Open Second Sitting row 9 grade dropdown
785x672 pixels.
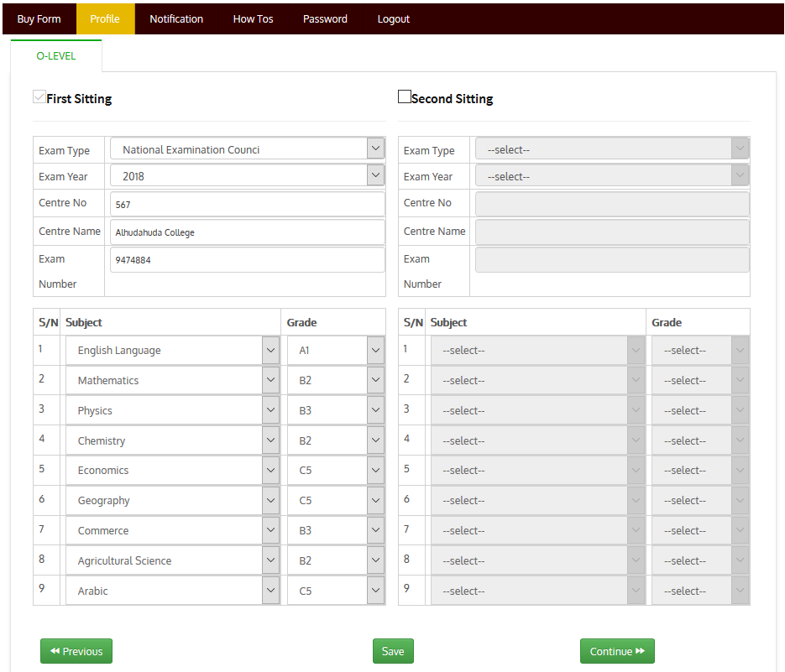[700, 591]
